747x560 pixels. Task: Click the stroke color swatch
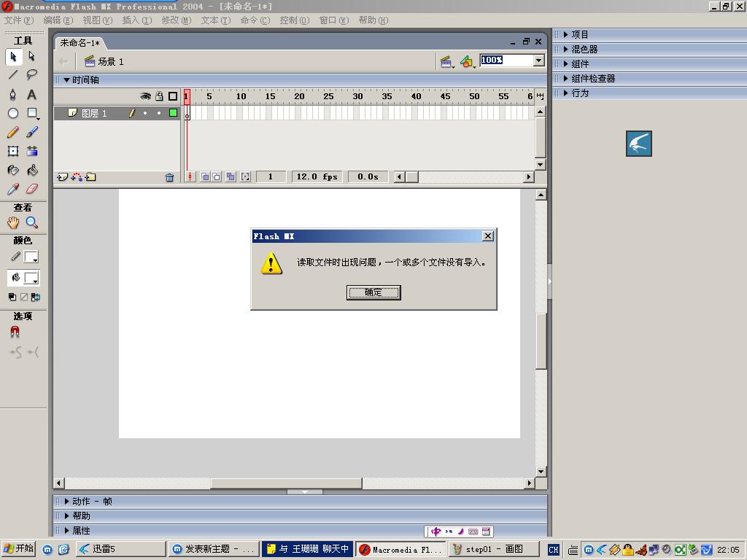[31, 257]
